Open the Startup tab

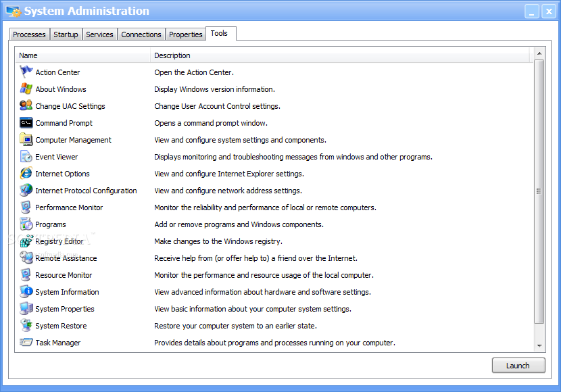coord(66,34)
